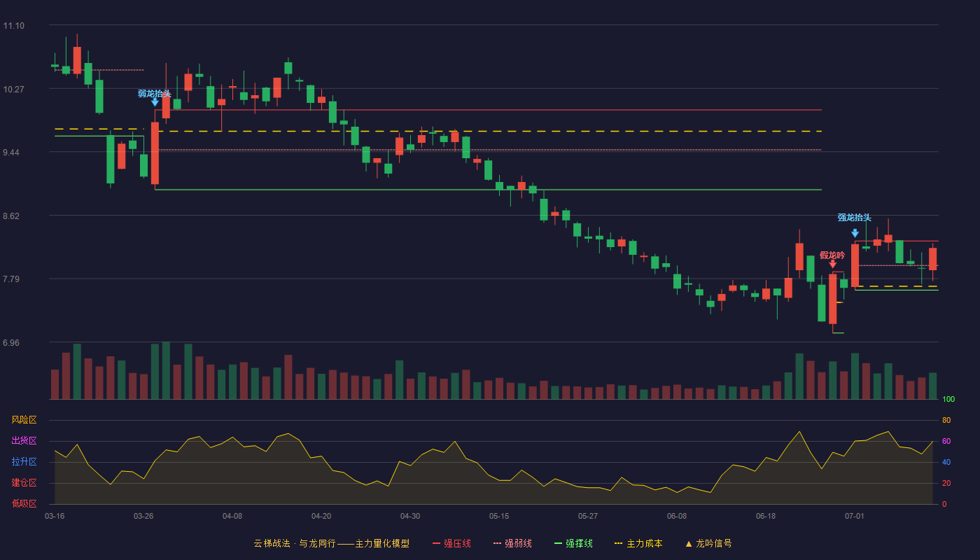Click the blue 40 indicator axis value
The height and width of the screenshot is (560, 980).
click(946, 462)
